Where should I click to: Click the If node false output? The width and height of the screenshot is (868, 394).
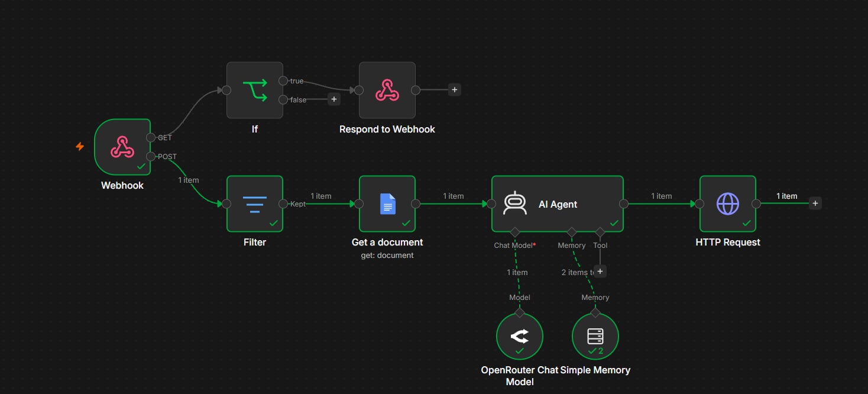(x=283, y=99)
